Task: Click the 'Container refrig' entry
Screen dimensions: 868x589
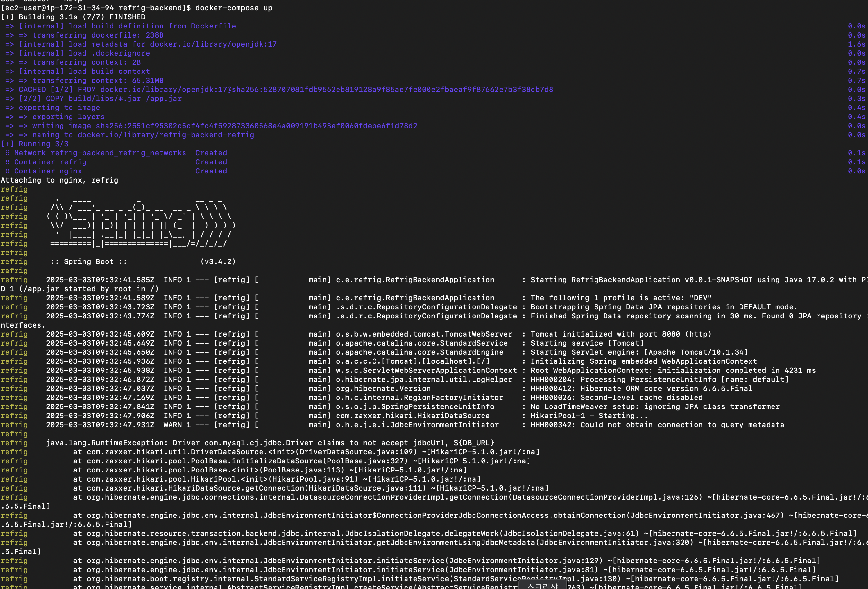Action: [x=50, y=162]
